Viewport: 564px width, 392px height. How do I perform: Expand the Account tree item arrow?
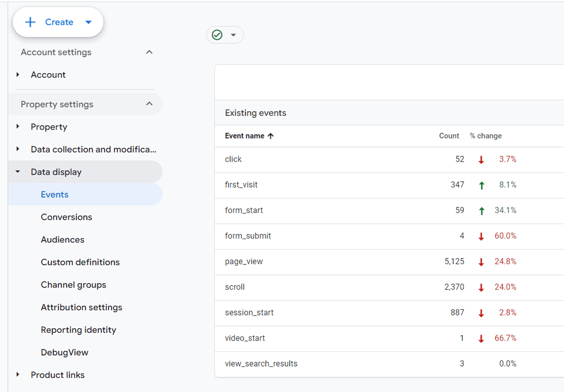coord(18,75)
